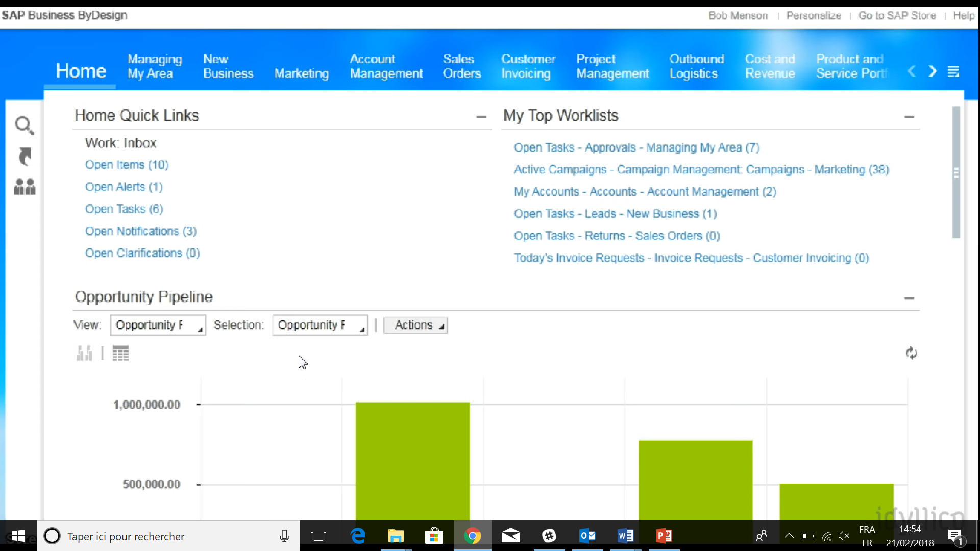Open Account Management work center
980x551 pixels.
(x=386, y=66)
